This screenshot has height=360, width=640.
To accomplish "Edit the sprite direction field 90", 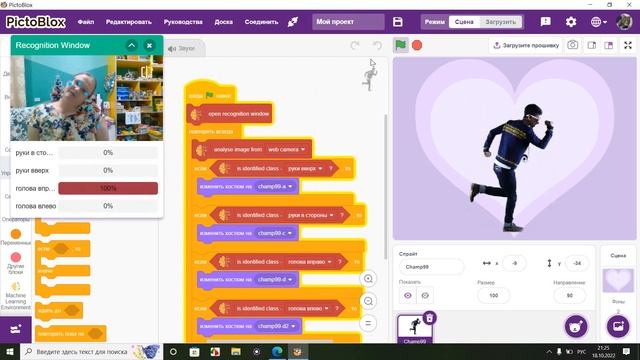I will [x=569, y=296].
